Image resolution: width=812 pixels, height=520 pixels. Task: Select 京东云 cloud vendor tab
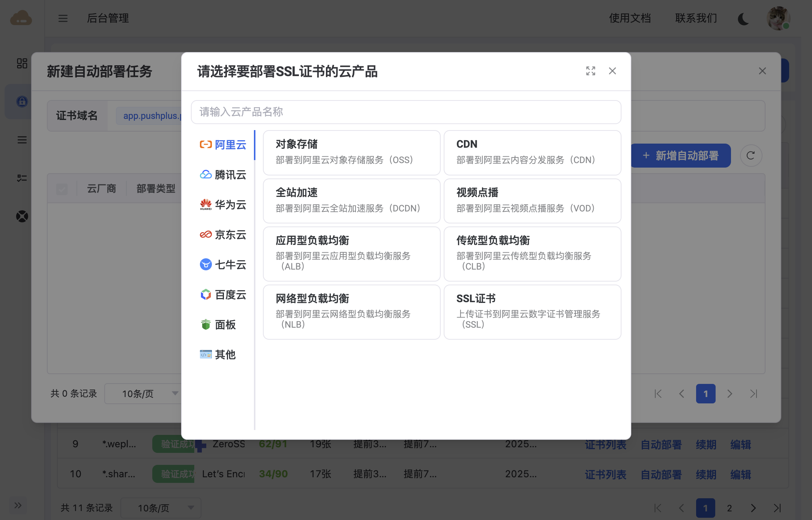pyautogui.click(x=223, y=235)
